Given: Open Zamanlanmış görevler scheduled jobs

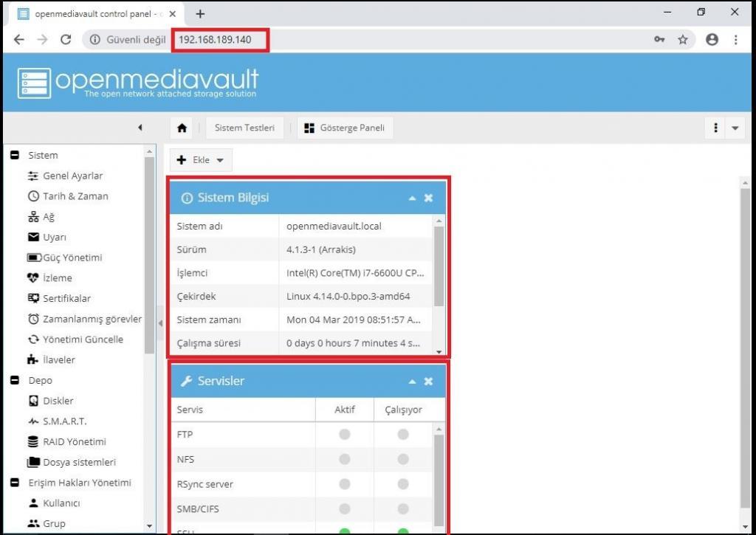Looking at the screenshot, I should 85,319.
